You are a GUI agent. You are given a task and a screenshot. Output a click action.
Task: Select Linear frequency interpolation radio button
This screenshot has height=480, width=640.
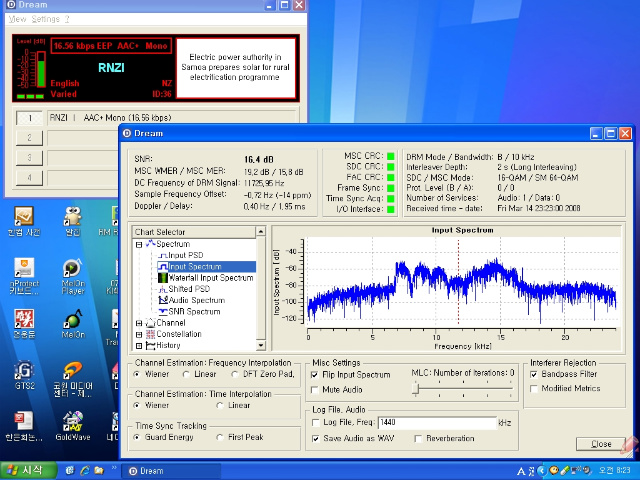[x=186, y=374]
